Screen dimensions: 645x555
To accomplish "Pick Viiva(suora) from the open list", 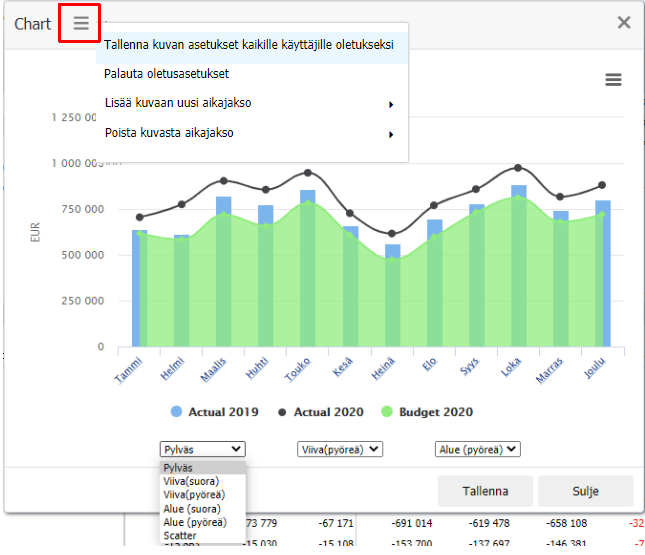I will pos(193,481).
